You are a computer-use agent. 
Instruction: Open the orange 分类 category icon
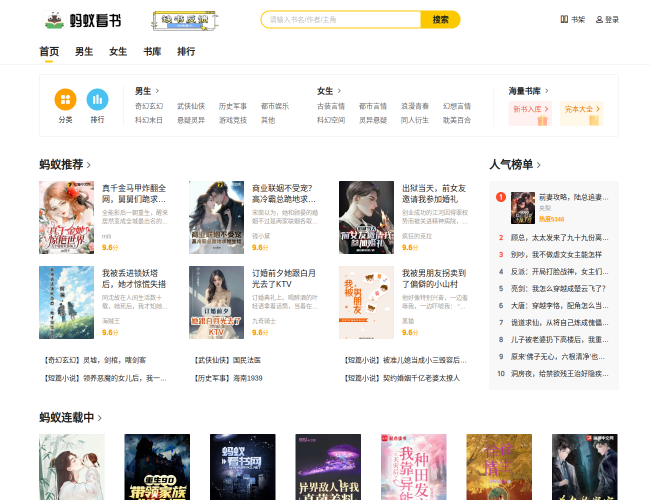point(65,99)
